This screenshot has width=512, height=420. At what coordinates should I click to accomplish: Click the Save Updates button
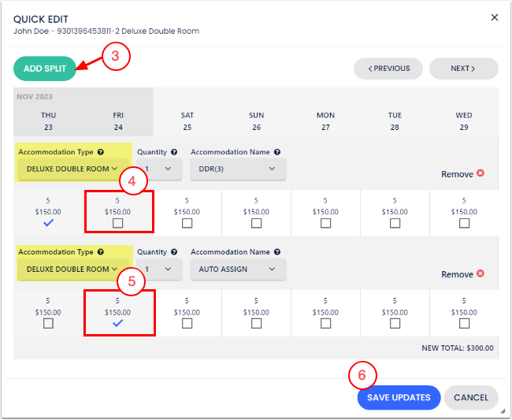(399, 397)
